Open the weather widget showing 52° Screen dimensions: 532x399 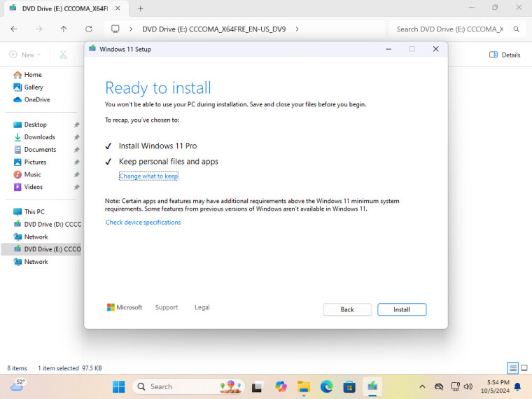17,386
